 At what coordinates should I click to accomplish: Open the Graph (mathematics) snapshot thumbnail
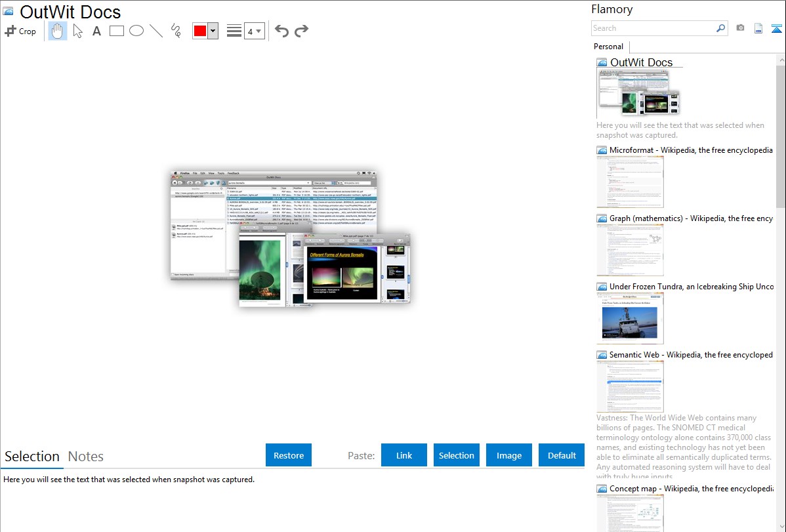click(630, 250)
